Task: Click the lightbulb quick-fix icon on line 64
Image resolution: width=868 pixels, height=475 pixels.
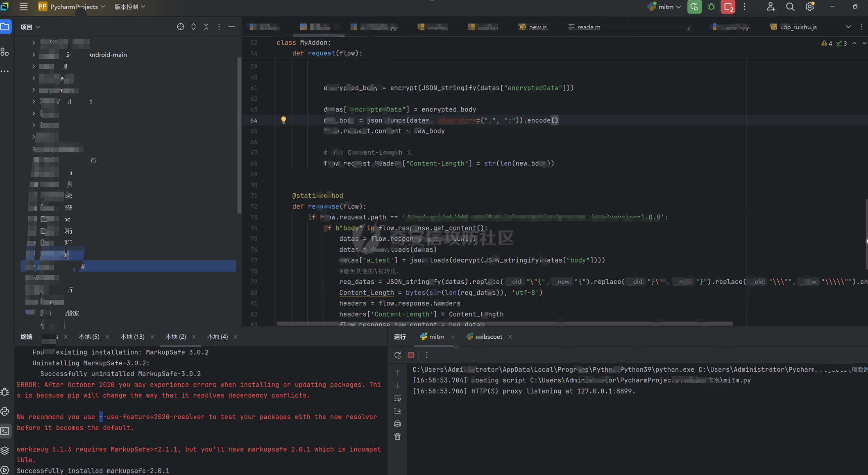Action: (283, 120)
